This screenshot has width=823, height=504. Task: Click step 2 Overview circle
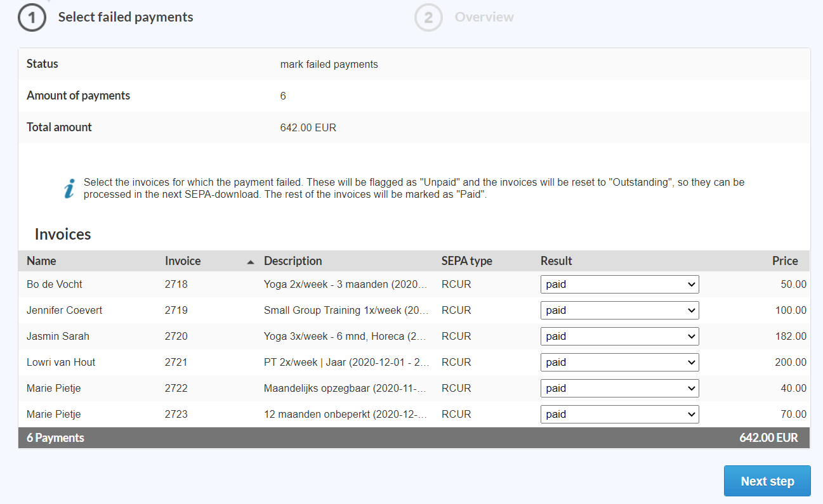point(428,18)
